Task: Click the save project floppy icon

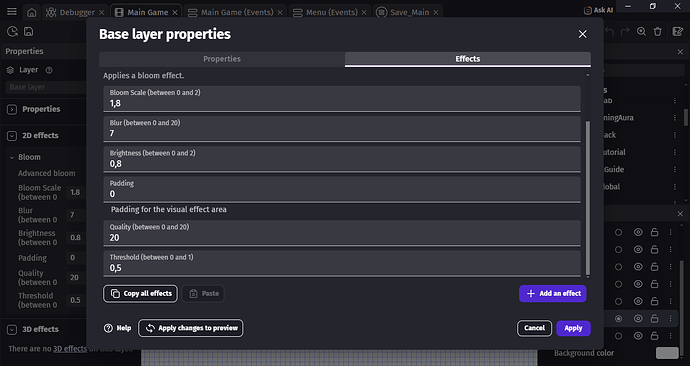Action: (x=29, y=31)
